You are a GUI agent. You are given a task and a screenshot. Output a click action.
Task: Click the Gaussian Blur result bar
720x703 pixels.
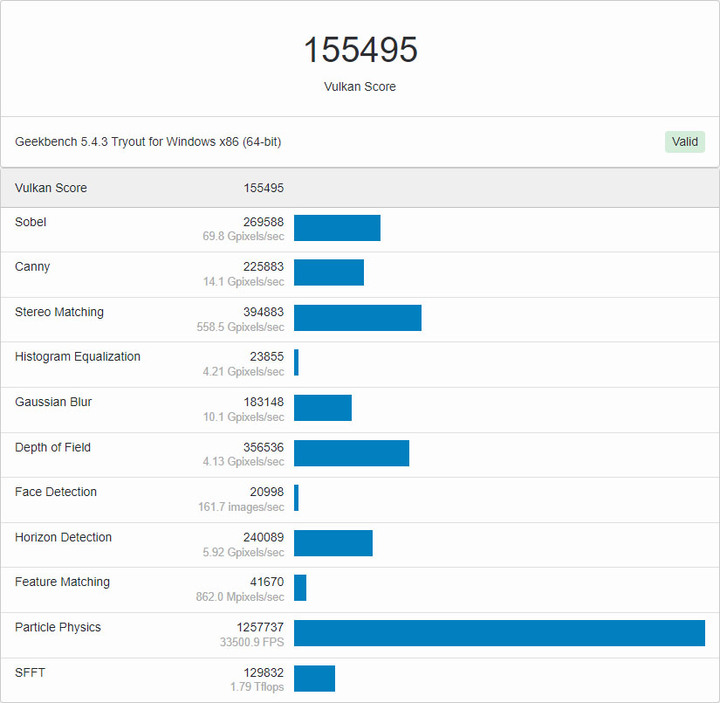coord(323,408)
